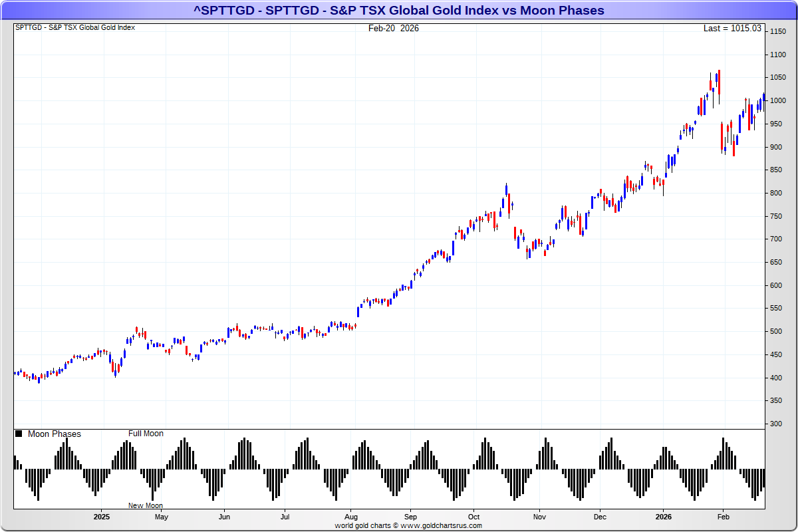Image resolution: width=798 pixels, height=532 pixels.
Task: Click the 700 price axis label
Action: point(776,239)
